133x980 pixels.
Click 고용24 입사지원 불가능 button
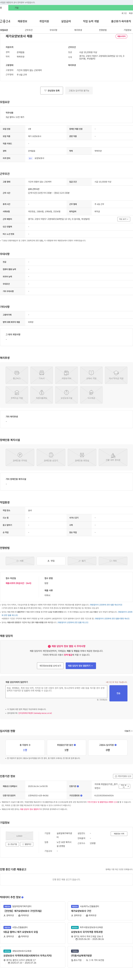(x=79, y=91)
